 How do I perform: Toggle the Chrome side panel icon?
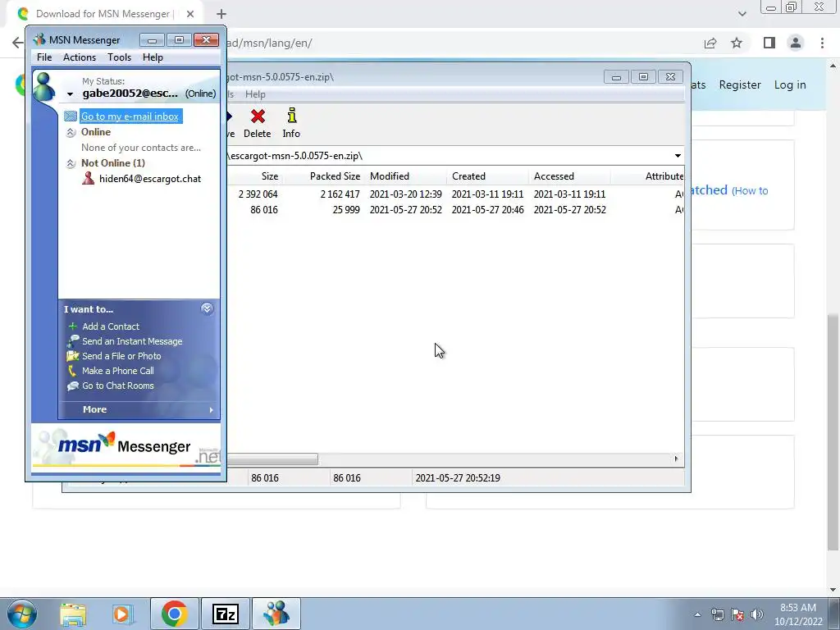[x=769, y=43]
